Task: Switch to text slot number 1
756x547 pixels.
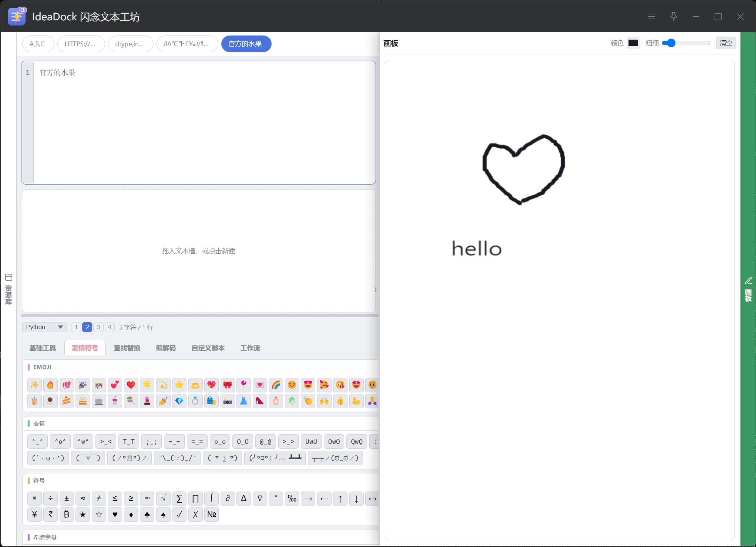Action: tap(76, 327)
